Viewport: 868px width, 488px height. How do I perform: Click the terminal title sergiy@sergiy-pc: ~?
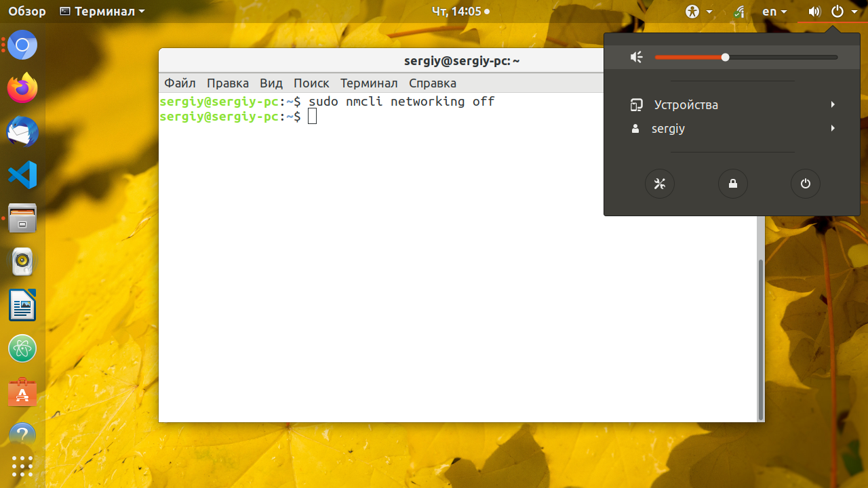tap(462, 61)
